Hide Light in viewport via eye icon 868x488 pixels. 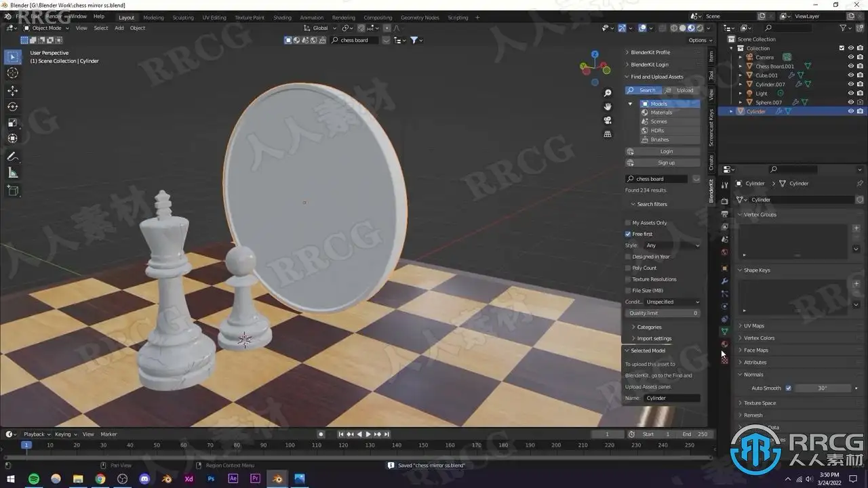tap(851, 94)
